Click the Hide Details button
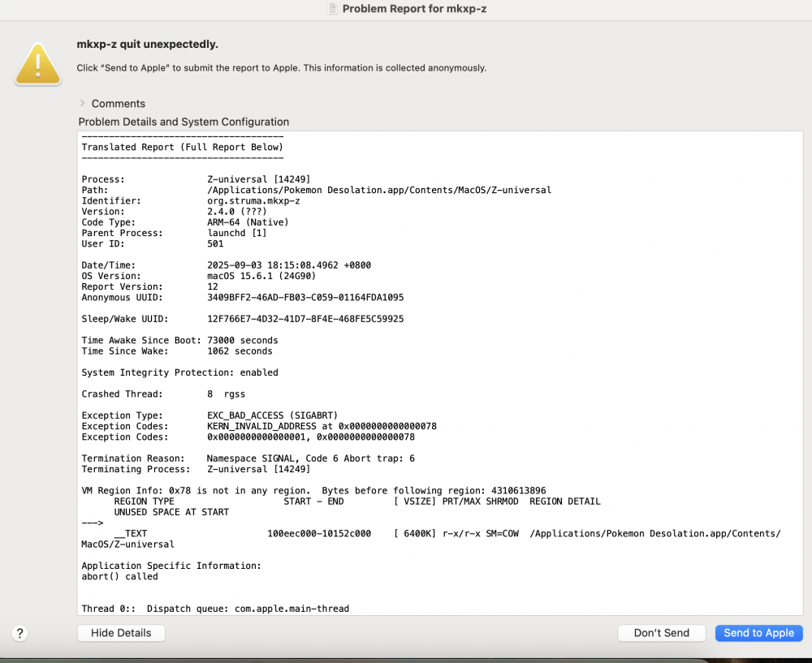This screenshot has width=812, height=663. tap(121, 633)
